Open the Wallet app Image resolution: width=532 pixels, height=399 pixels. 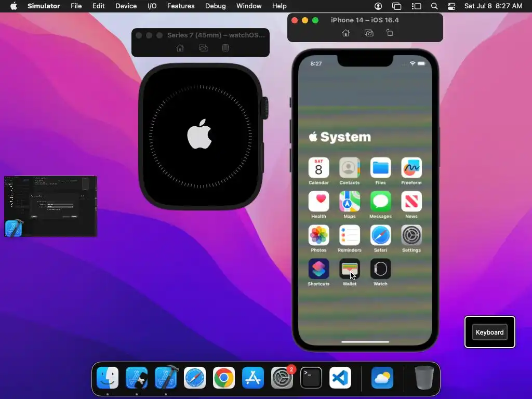350,269
